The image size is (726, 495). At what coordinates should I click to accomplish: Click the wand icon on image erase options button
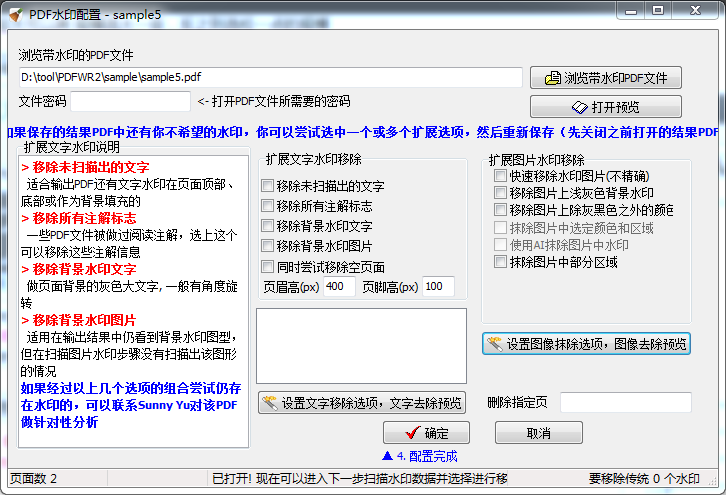click(494, 344)
